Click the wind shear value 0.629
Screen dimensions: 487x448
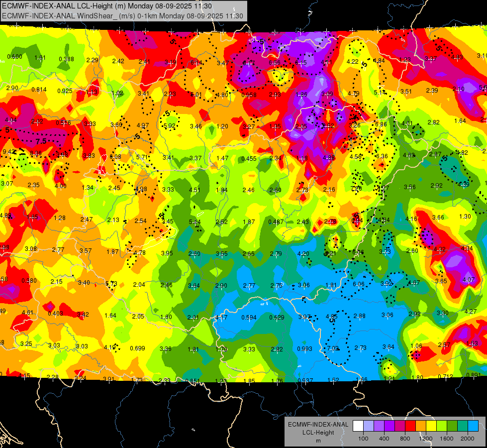coord(277,318)
